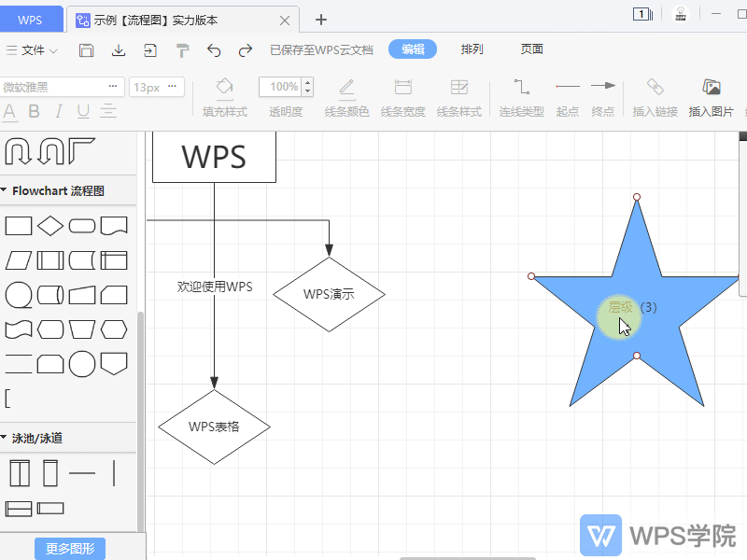
Task: Select the tape wave shape
Action: coord(19,329)
